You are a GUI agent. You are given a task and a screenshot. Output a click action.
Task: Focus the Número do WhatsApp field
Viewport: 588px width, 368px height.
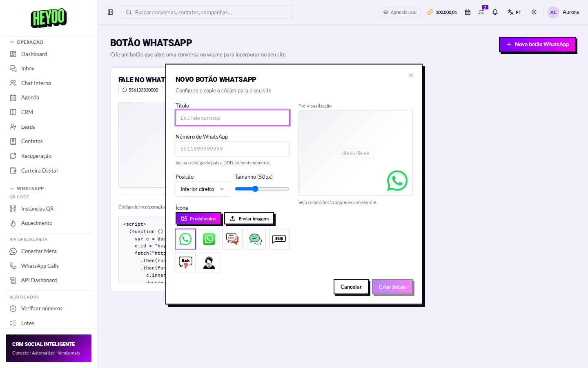pos(233,149)
